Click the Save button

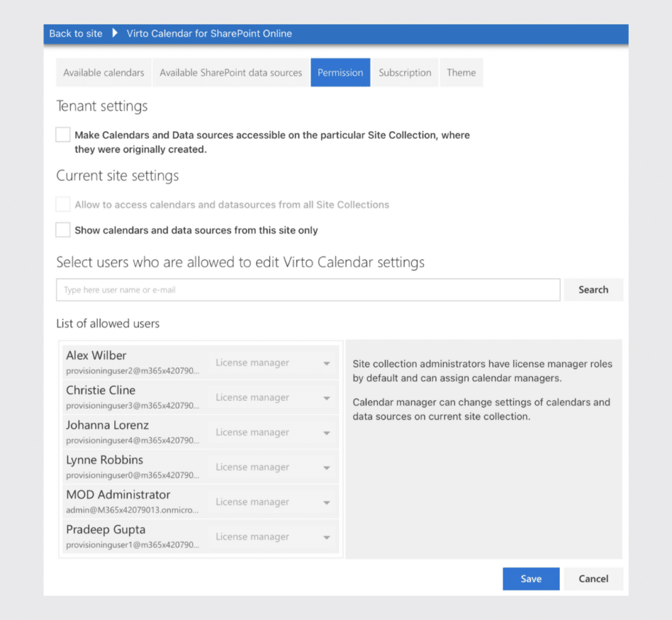pyautogui.click(x=531, y=579)
